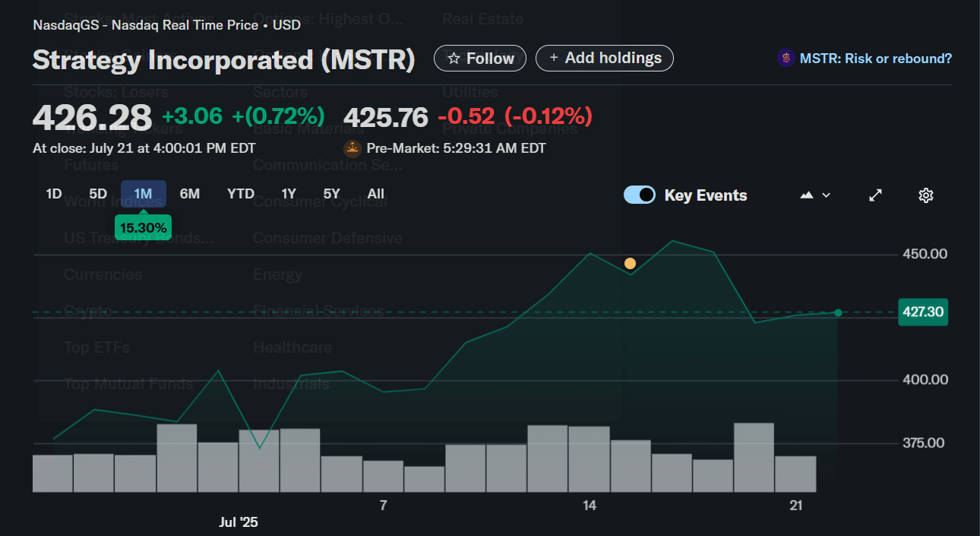This screenshot has height=536, width=980.
Task: Click the Jul '25 x-axis label
Action: click(x=239, y=522)
